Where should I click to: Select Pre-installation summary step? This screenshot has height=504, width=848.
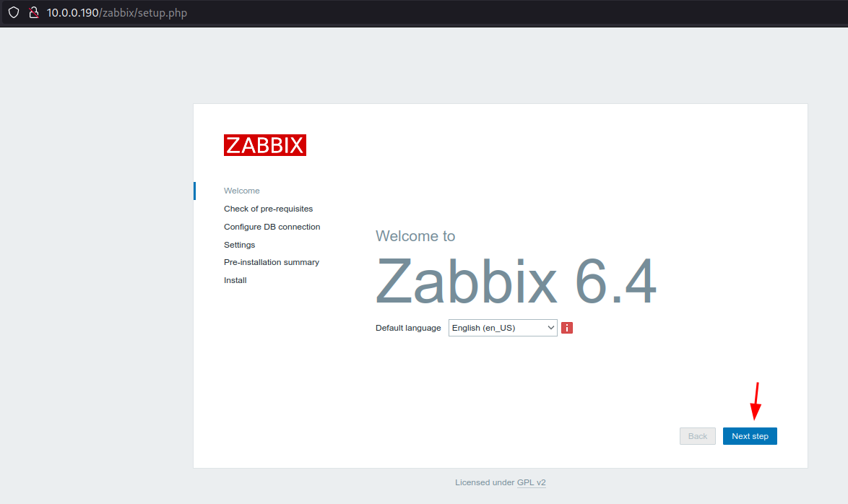pos(272,262)
